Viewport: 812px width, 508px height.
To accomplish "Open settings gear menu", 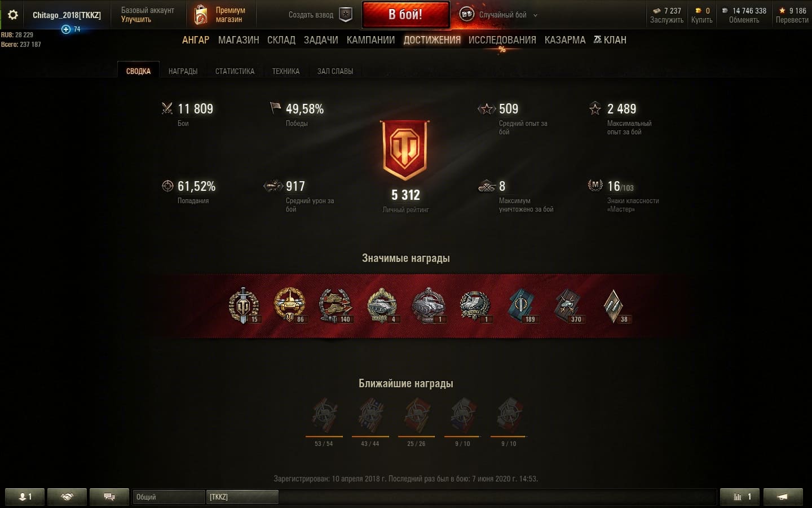I will 12,15.
